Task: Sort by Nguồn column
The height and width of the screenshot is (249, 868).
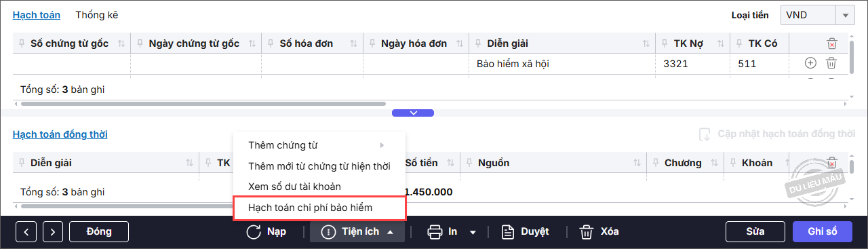Action: pyautogui.click(x=637, y=163)
